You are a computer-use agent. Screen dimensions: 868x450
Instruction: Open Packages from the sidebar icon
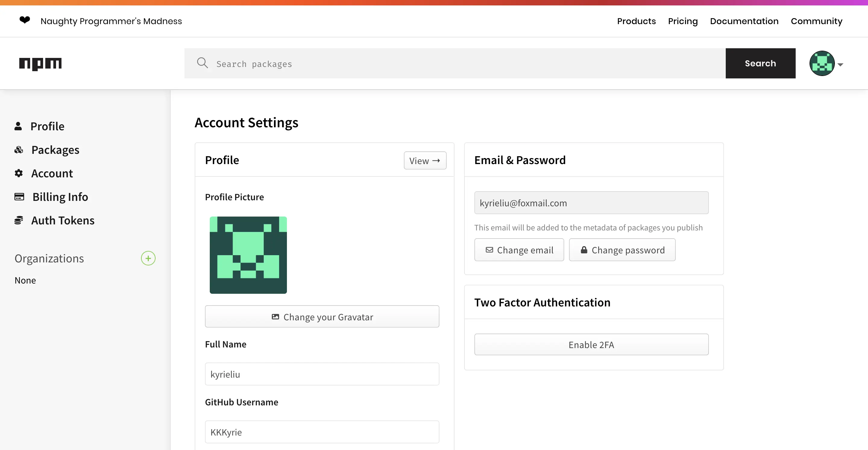click(18, 149)
